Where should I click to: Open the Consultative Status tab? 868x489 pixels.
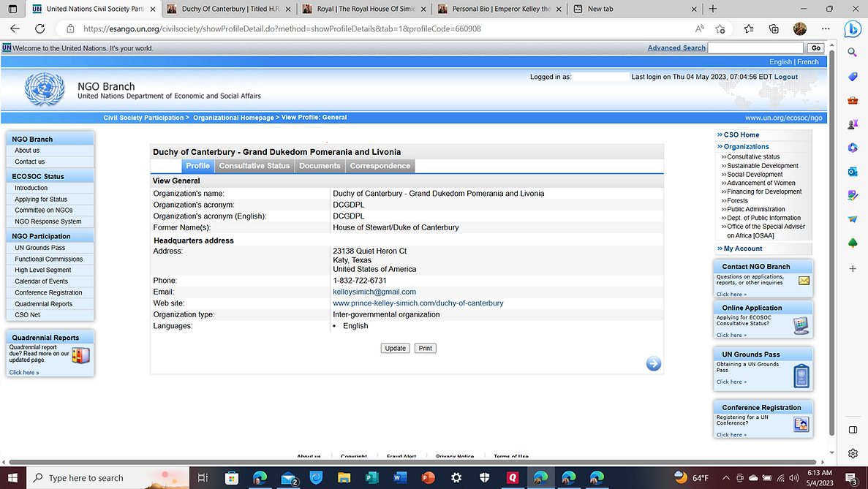[254, 166]
